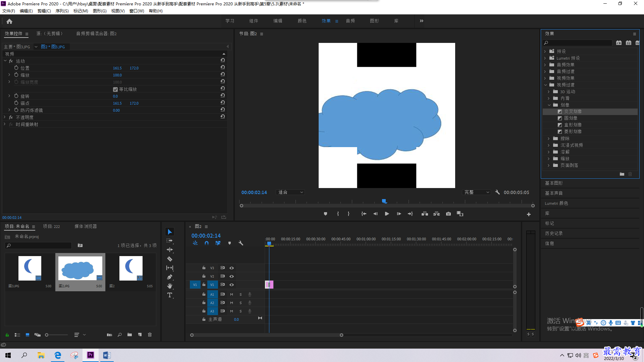Toggle V2 track output eye
This screenshot has height=362, width=644.
tap(231, 277)
